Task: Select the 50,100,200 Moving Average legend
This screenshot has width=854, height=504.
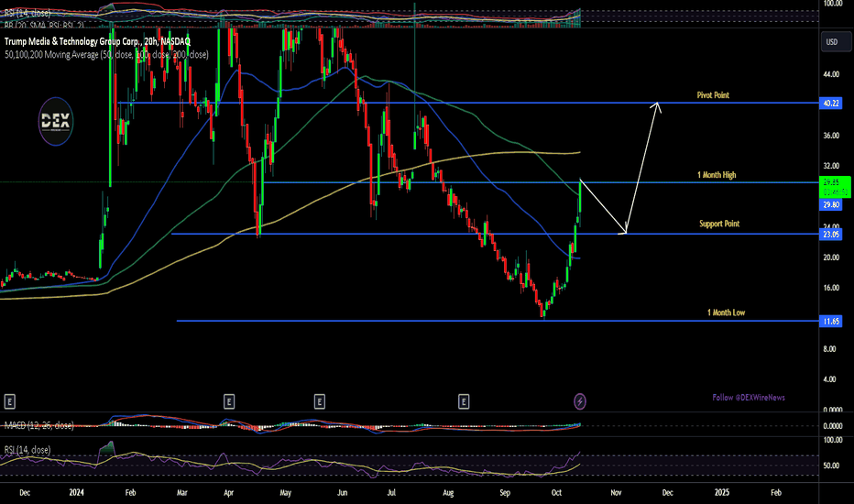Action: tap(106, 54)
